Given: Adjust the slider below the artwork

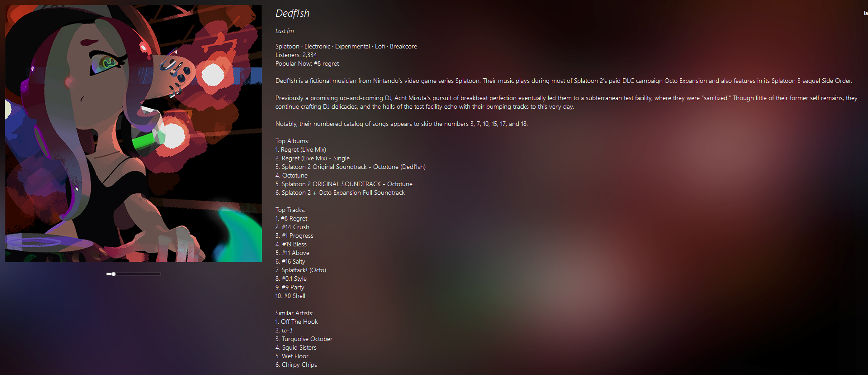Looking at the screenshot, I should tap(133, 274).
